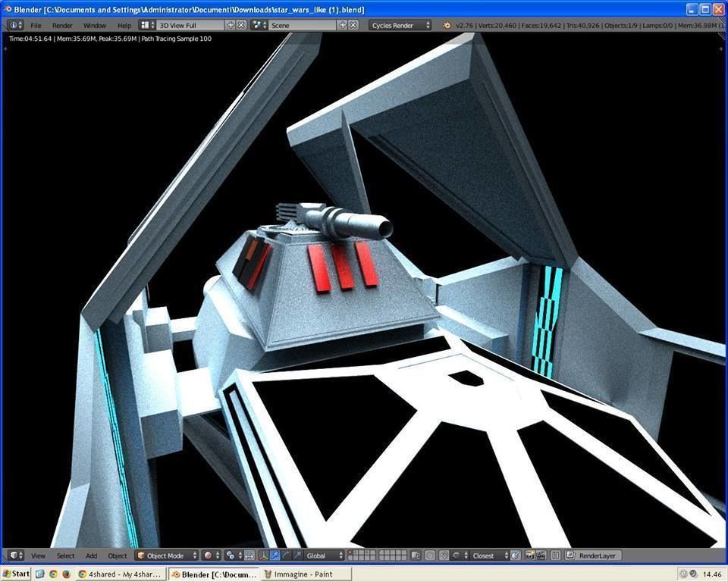Open the Closest snap target dropdown

(489, 555)
